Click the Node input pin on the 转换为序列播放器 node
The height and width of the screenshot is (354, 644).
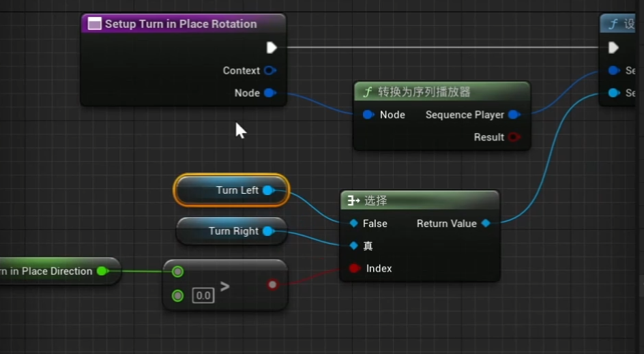click(x=368, y=115)
